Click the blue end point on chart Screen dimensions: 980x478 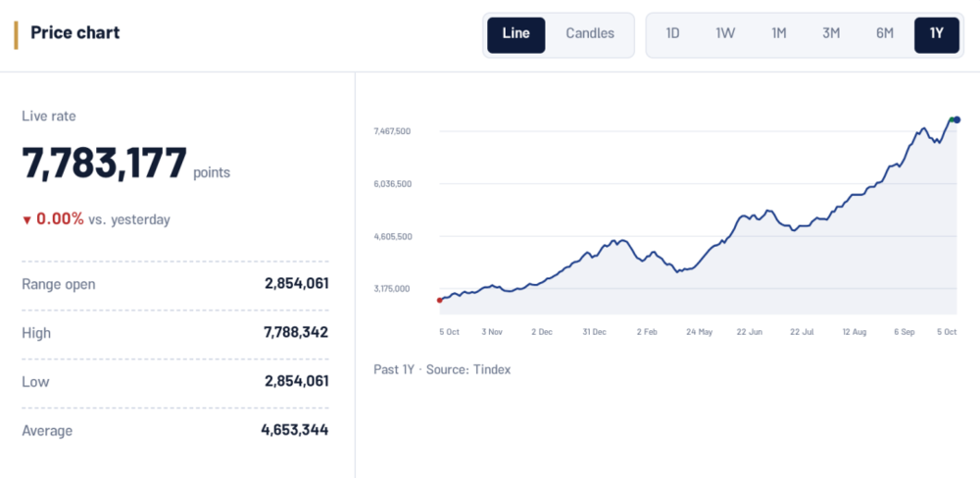pos(956,119)
